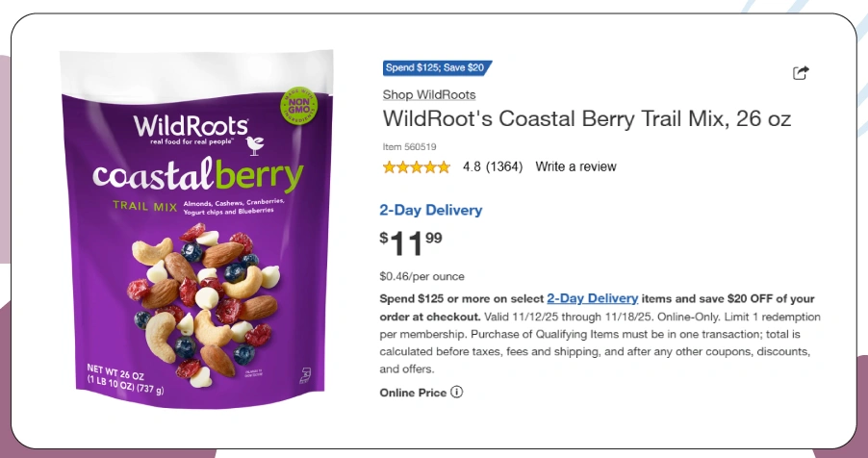Open the Shop WildRoots link
868x458 pixels.
point(429,94)
